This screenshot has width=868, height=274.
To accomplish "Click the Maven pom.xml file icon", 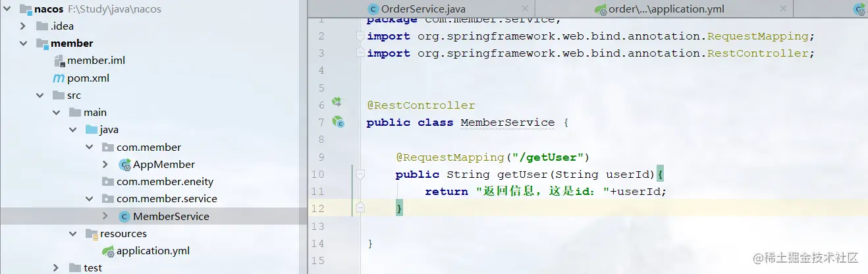I will [x=58, y=78].
